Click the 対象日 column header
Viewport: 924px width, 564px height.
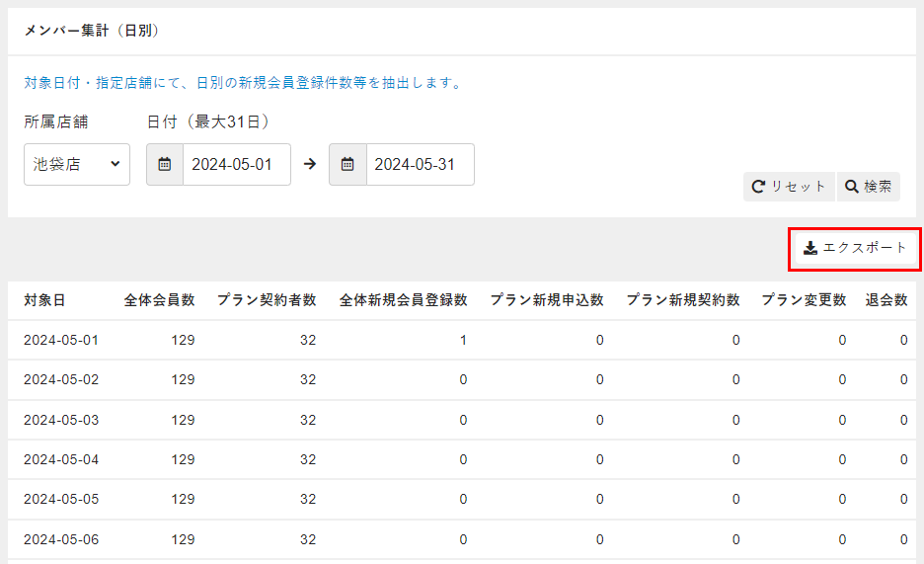(45, 300)
